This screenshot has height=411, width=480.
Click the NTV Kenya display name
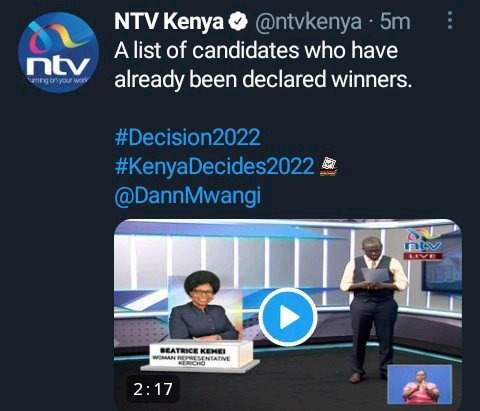click(x=169, y=22)
